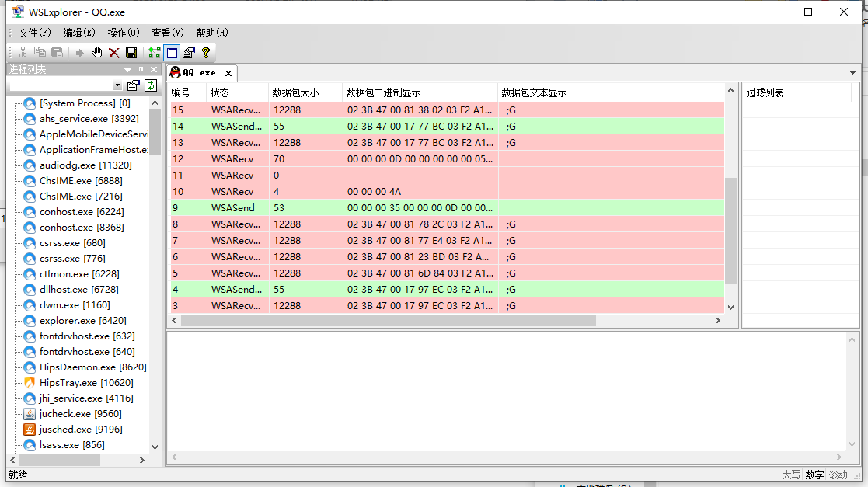Click the Copy toolbar icon

click(40, 52)
